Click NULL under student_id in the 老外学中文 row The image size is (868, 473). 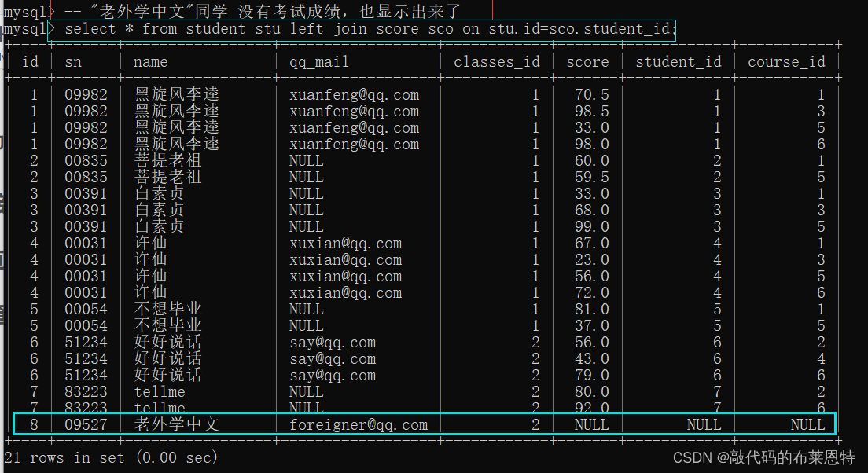(704, 425)
